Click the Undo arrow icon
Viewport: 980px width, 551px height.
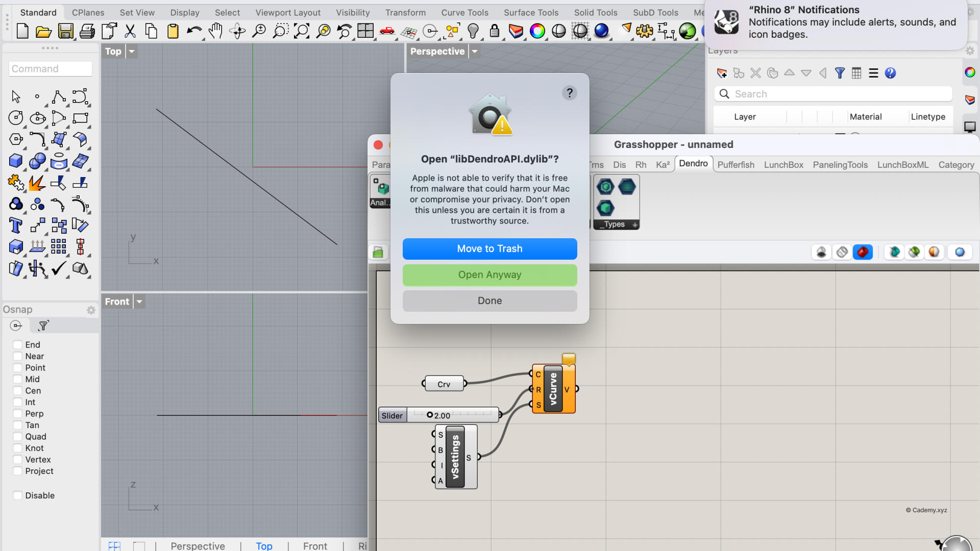194,31
